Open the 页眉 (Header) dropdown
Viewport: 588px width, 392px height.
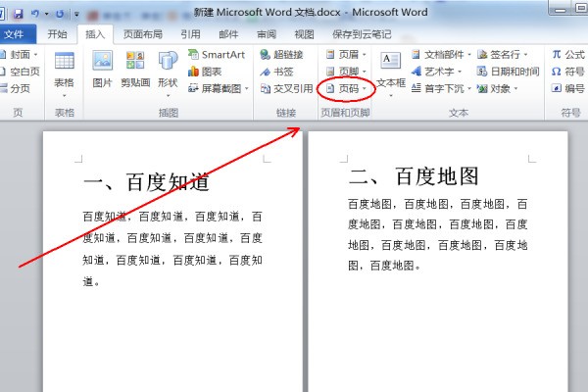point(346,55)
